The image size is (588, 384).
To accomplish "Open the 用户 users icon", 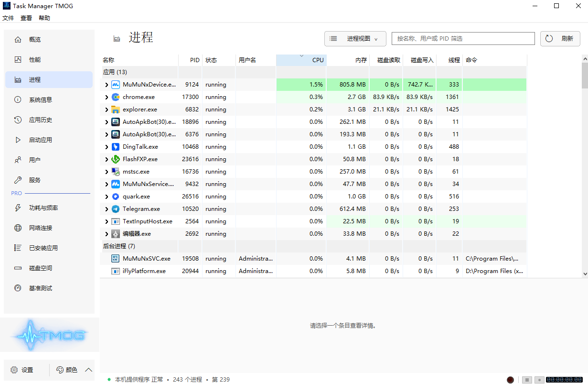I will (x=18, y=160).
